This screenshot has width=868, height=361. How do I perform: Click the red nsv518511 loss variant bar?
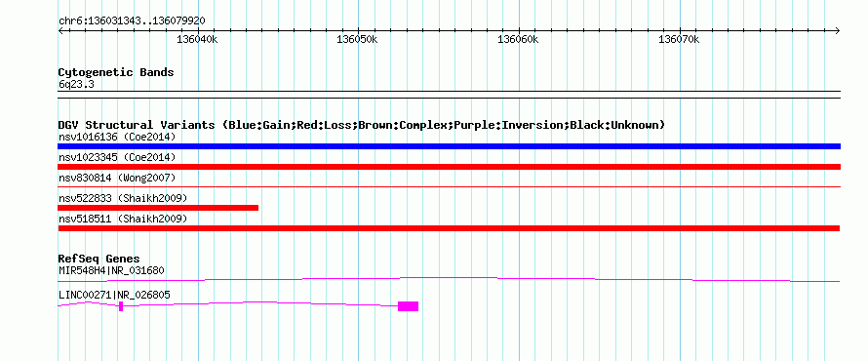coord(449,228)
